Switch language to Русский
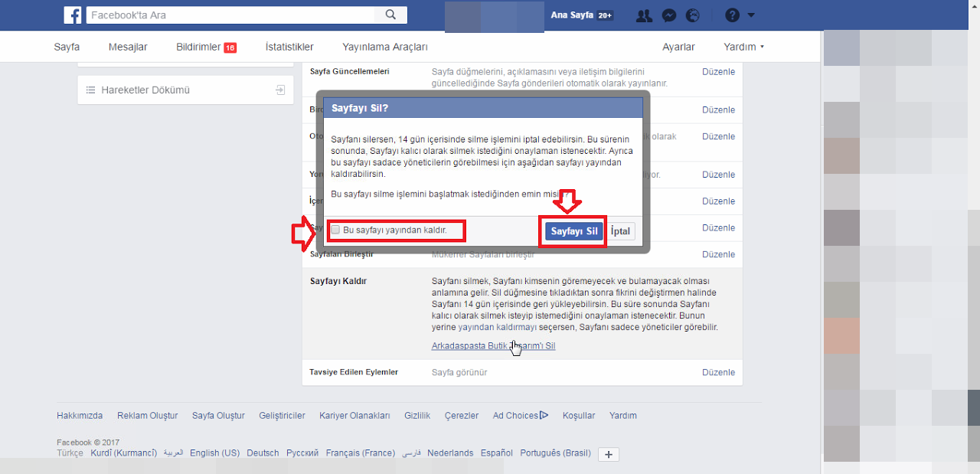Image resolution: width=980 pixels, height=474 pixels. (x=302, y=453)
